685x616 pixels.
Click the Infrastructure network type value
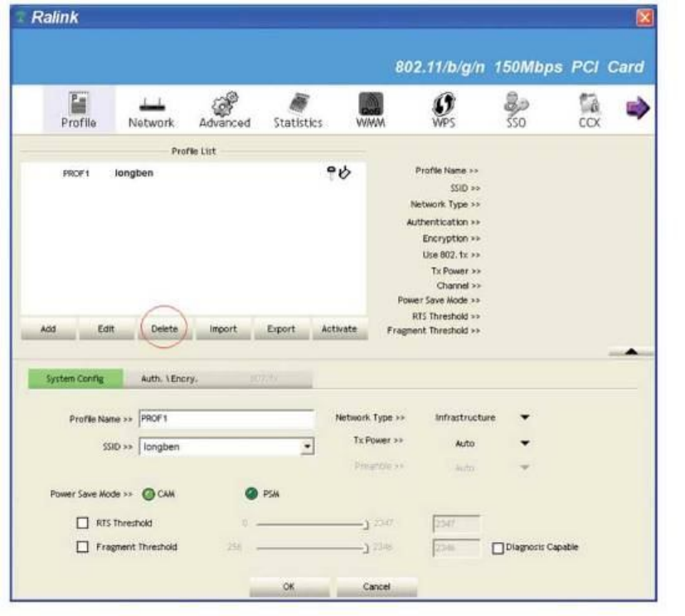point(465,418)
